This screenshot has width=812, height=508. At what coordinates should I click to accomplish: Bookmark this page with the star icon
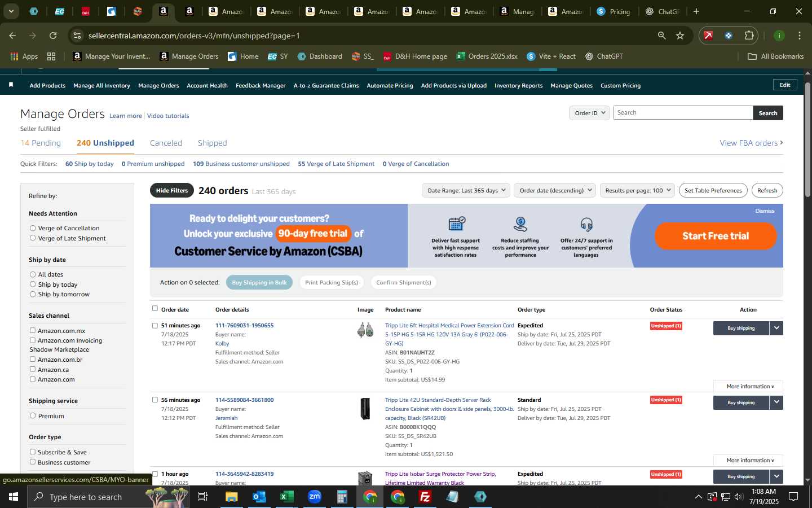pyautogui.click(x=680, y=36)
